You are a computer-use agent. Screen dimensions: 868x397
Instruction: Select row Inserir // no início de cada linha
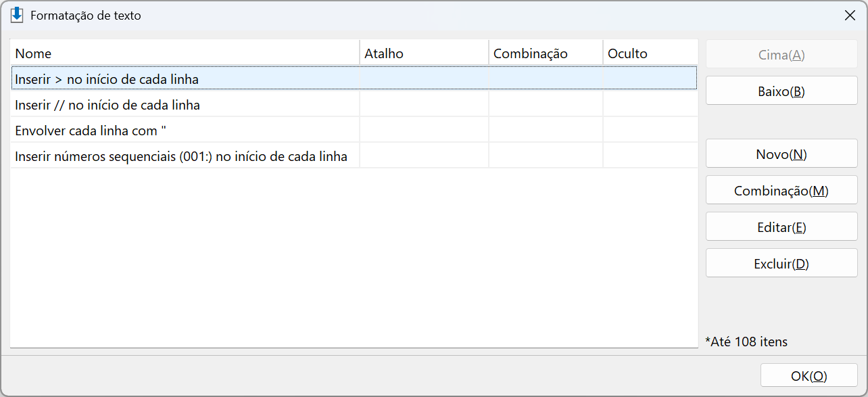pyautogui.click(x=354, y=105)
